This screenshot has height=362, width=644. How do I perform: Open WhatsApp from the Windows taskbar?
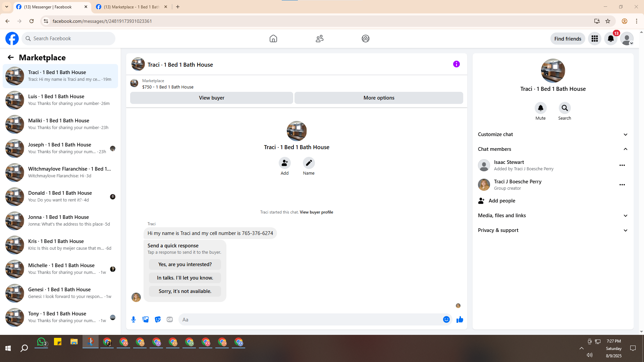tap(41, 342)
